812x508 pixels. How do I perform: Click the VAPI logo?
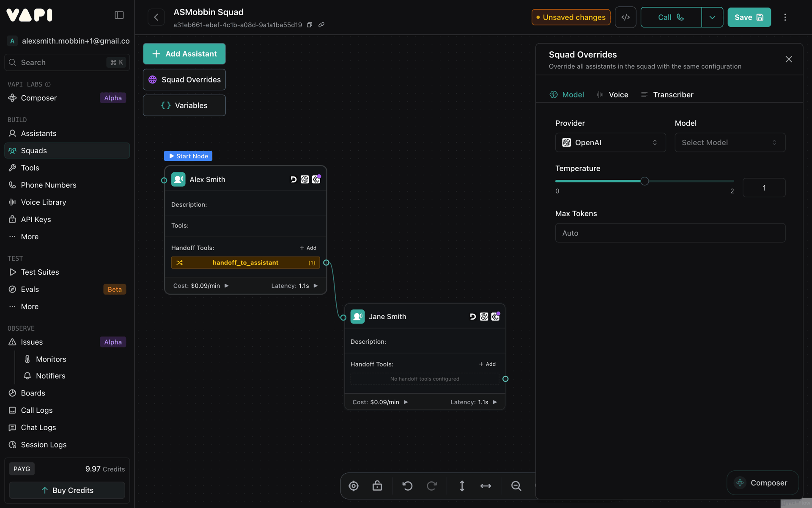click(x=29, y=15)
